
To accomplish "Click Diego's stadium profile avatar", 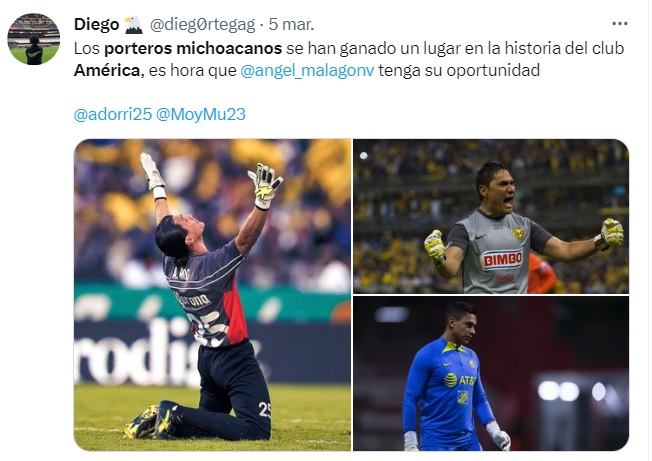I will click(x=34, y=39).
